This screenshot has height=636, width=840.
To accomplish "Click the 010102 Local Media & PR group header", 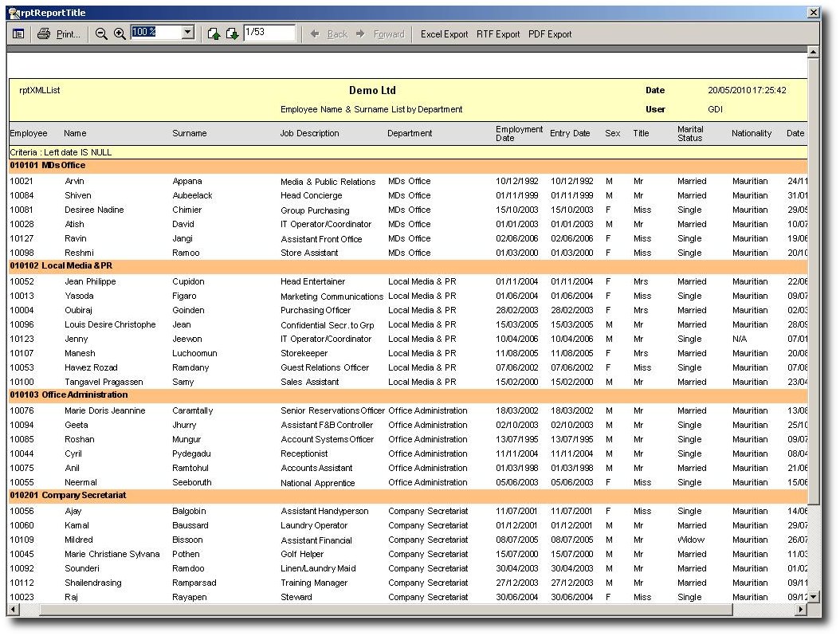I will [x=61, y=266].
